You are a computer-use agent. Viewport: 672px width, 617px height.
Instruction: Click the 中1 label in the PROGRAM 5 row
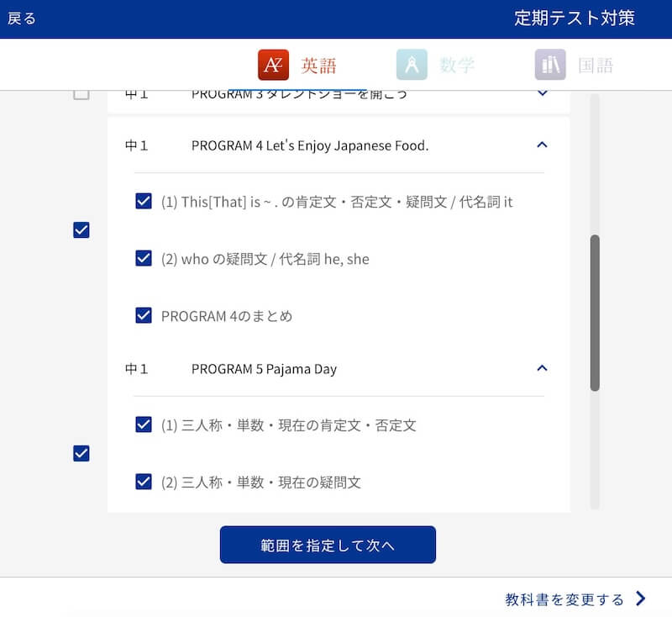136,369
